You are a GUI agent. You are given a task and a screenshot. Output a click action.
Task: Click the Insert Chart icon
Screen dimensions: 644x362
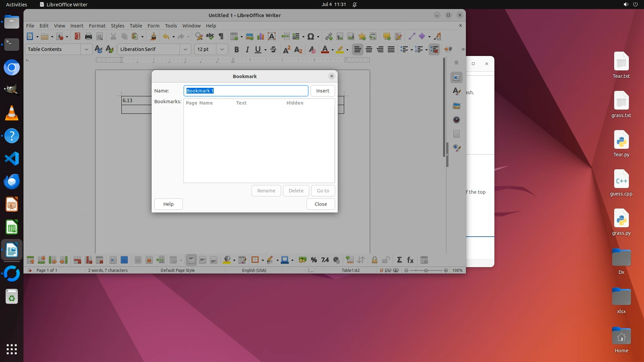261,37
